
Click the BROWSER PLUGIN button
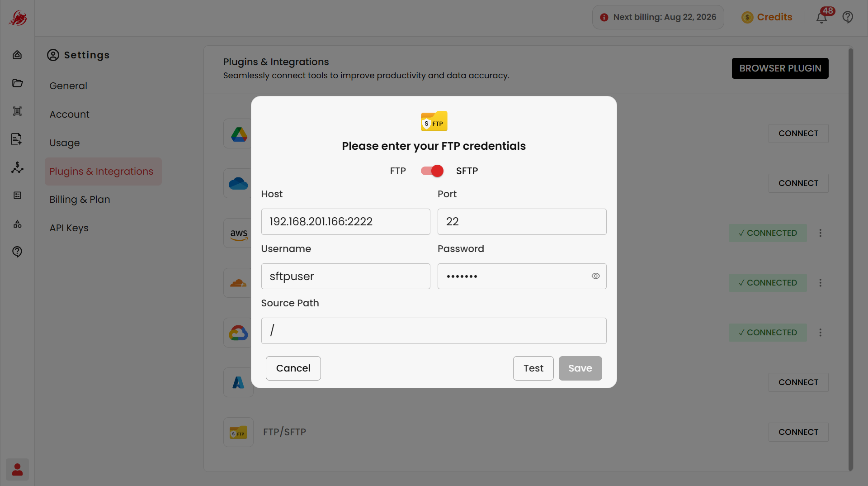click(780, 68)
